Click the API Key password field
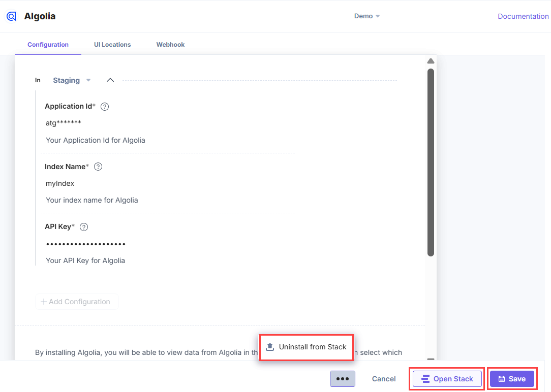The width and height of the screenshot is (551, 392). (168, 244)
